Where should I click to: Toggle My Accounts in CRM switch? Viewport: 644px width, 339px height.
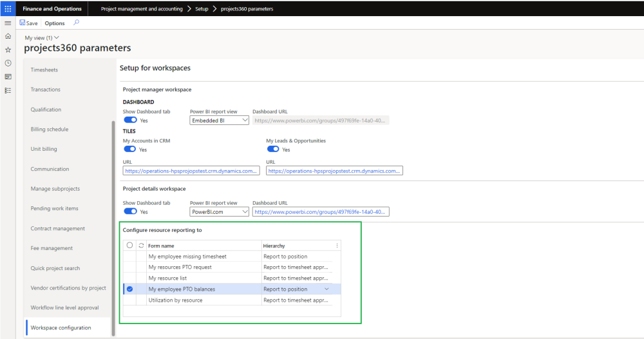(130, 149)
